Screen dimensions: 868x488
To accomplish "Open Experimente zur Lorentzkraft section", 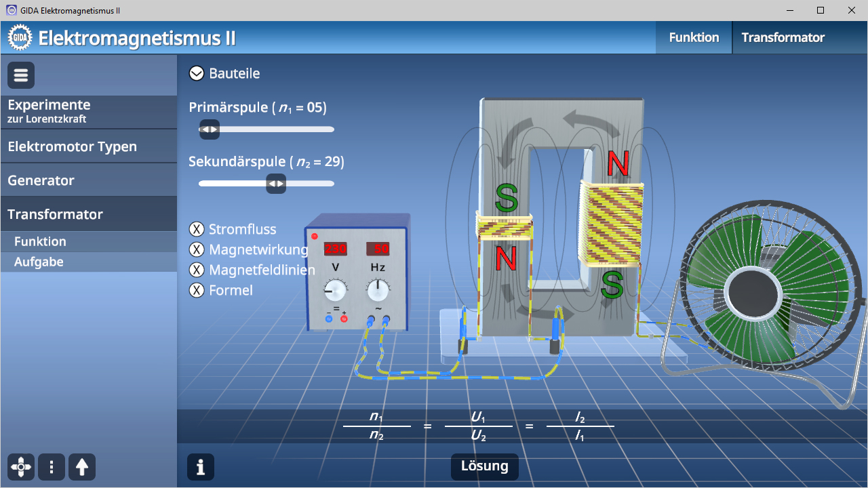I will pyautogui.click(x=89, y=111).
